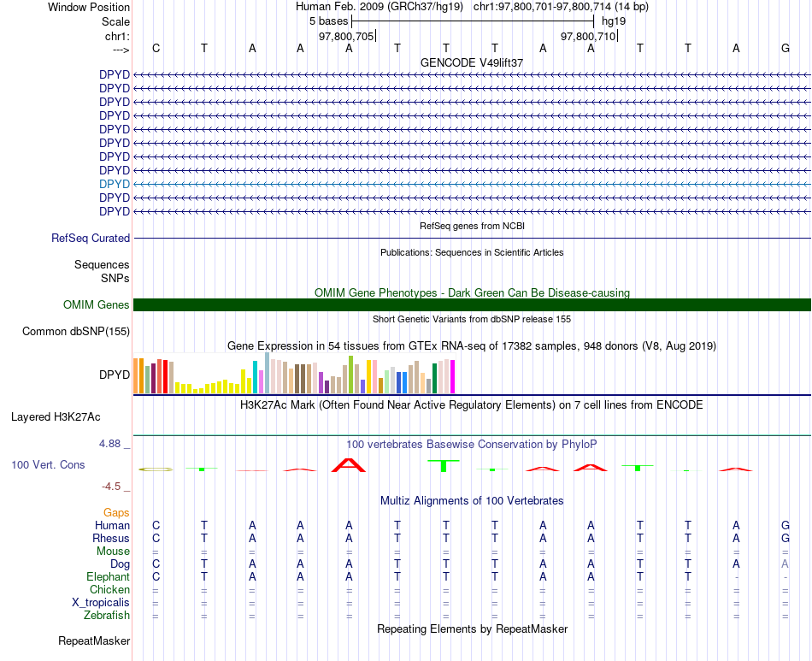
Task: Click the tallest green T conservation logo
Action: coord(444,466)
